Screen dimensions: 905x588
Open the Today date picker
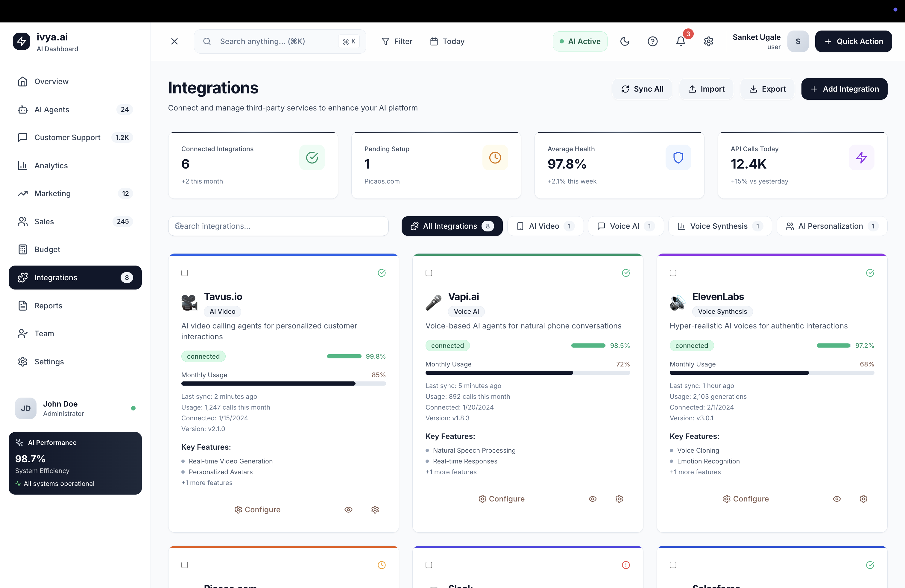[447, 41]
